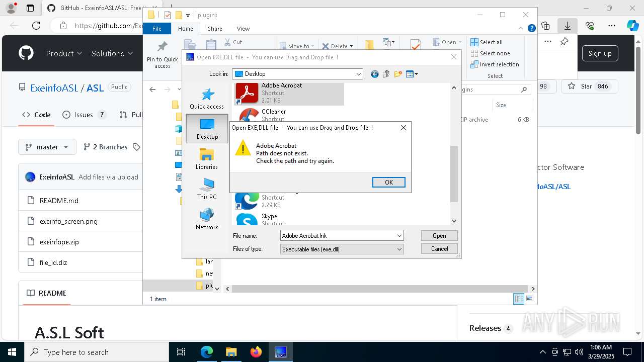Open the Issues tab on GitHub repo
The image size is (644, 362).
84,115
